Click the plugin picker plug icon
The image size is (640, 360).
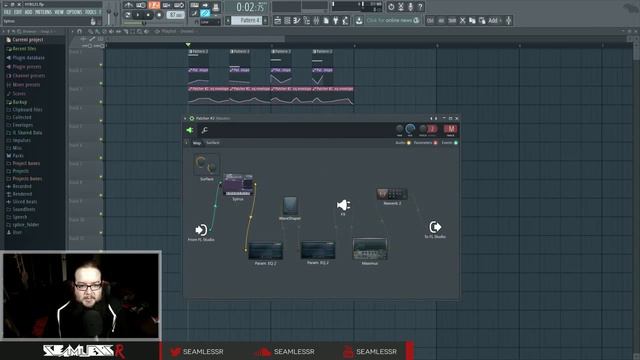coord(336,20)
